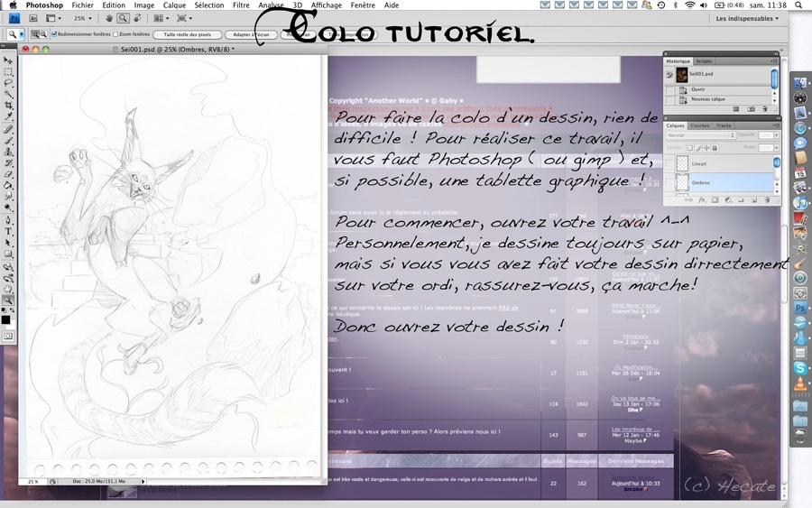Select the Rectangular Marquee tool
Screen dimensions: 812x508
[x=8, y=72]
